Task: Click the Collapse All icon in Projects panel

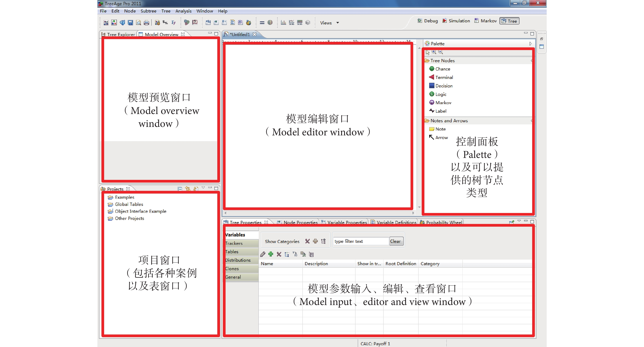Action: pos(180,189)
